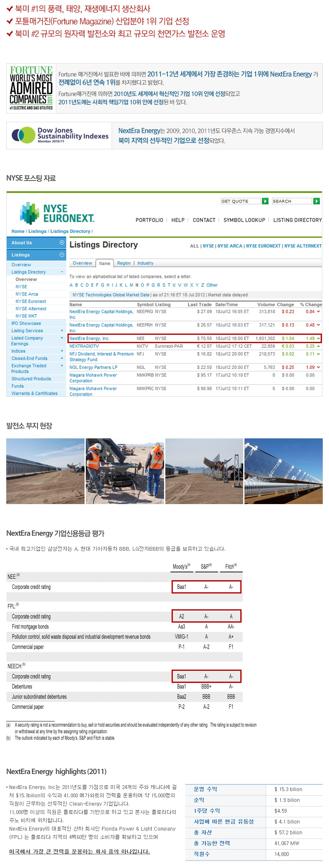Open the CONTACT menu item

pyautogui.click(x=204, y=220)
